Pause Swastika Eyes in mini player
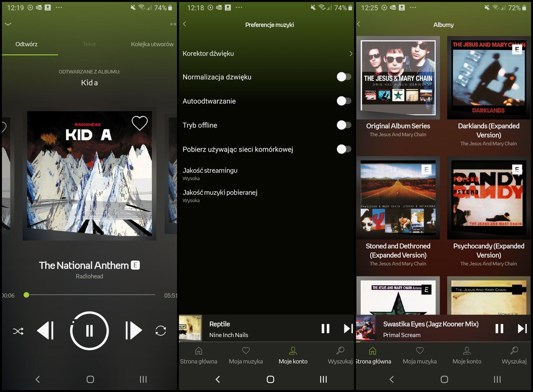The image size is (533, 392). [x=499, y=329]
